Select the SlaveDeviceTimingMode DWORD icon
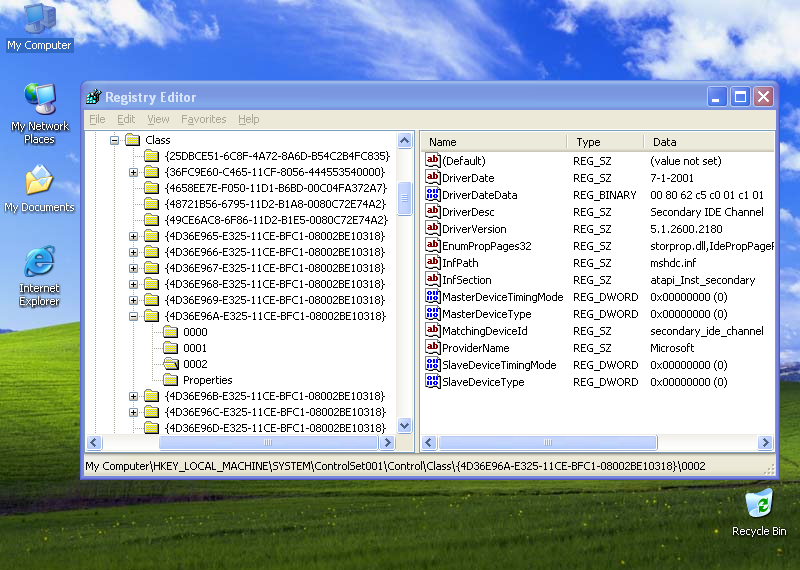 [432, 364]
